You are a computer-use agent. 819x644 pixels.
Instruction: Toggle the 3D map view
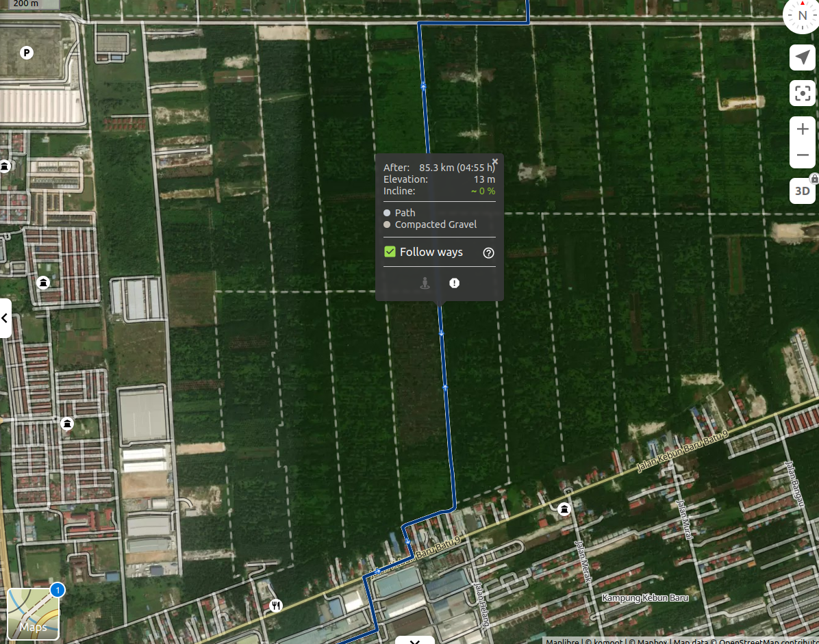pyautogui.click(x=803, y=191)
